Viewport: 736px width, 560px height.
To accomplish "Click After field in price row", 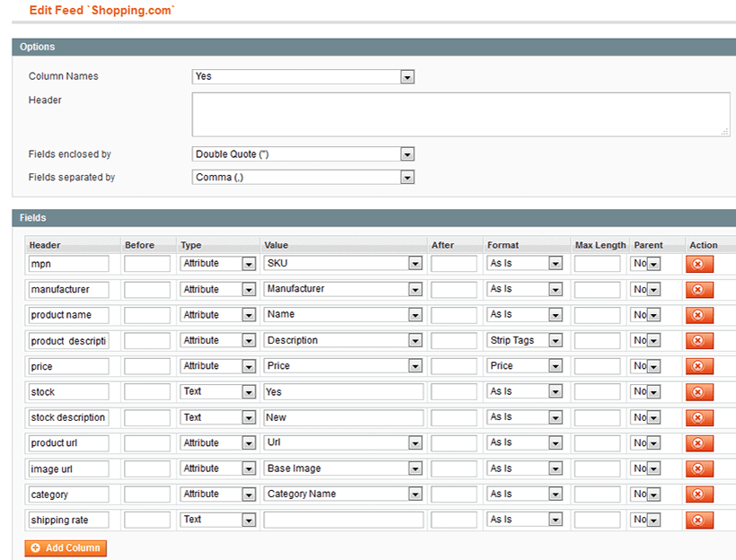I will [454, 366].
